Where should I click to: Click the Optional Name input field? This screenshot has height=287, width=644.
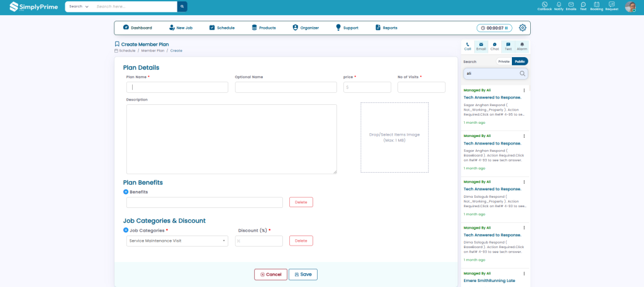tap(286, 87)
